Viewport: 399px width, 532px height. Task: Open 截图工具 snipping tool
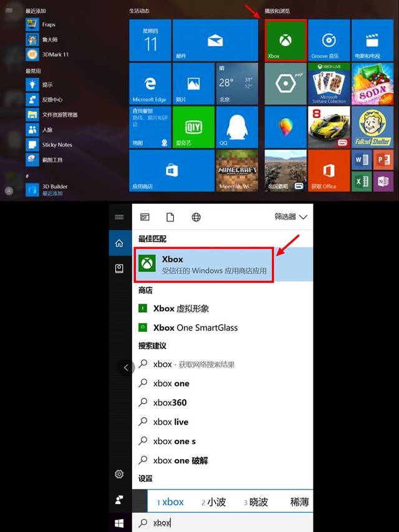tap(44, 160)
